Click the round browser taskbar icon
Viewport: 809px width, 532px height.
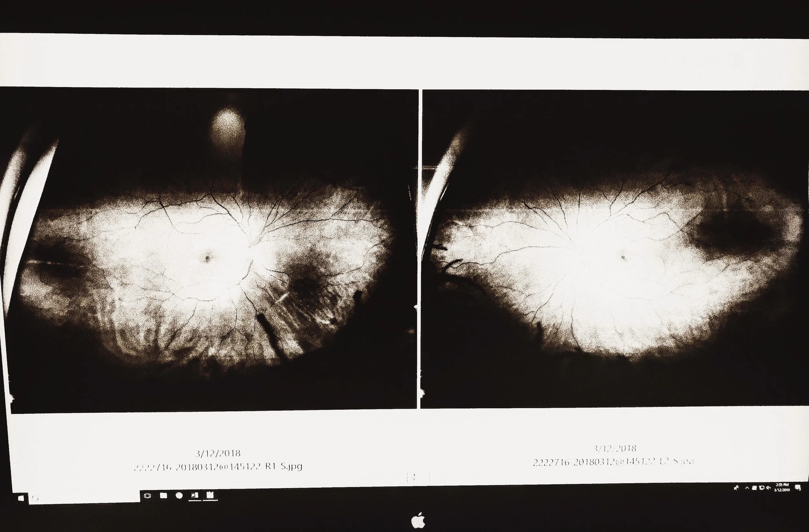(179, 495)
